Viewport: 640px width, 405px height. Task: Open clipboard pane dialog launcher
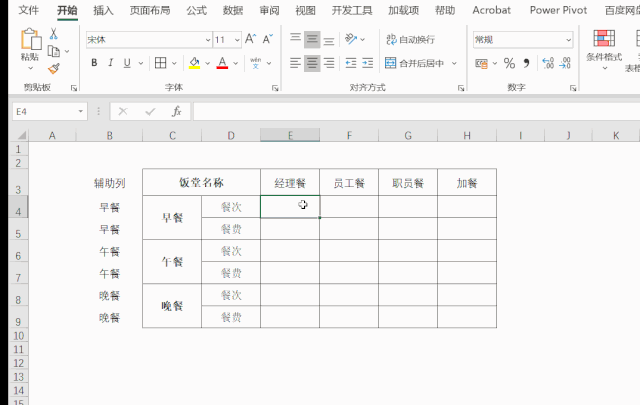[x=74, y=88]
